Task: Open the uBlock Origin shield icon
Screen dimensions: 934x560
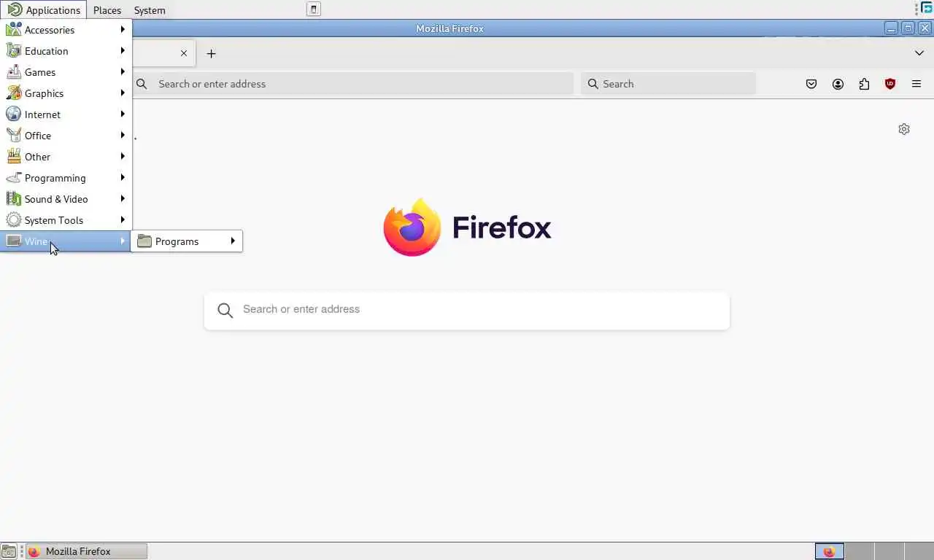Action: [890, 84]
